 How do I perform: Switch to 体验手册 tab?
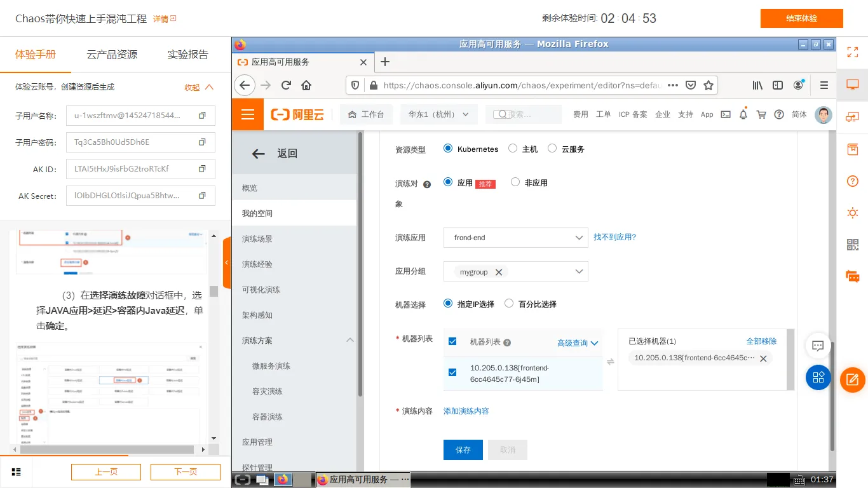(36, 55)
